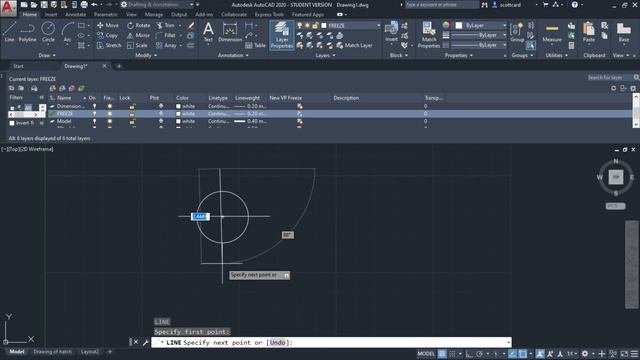Click Match Layer tool
640x360 pixels.
(x=354, y=45)
